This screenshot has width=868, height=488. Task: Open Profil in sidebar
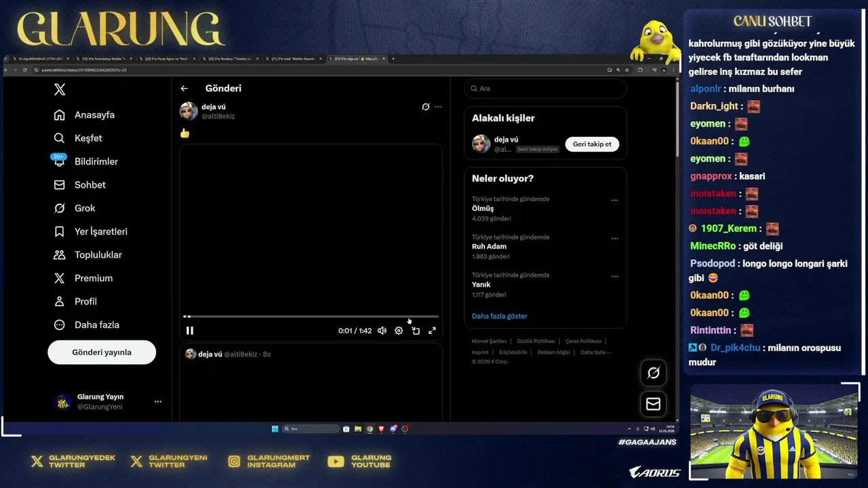click(x=75, y=302)
